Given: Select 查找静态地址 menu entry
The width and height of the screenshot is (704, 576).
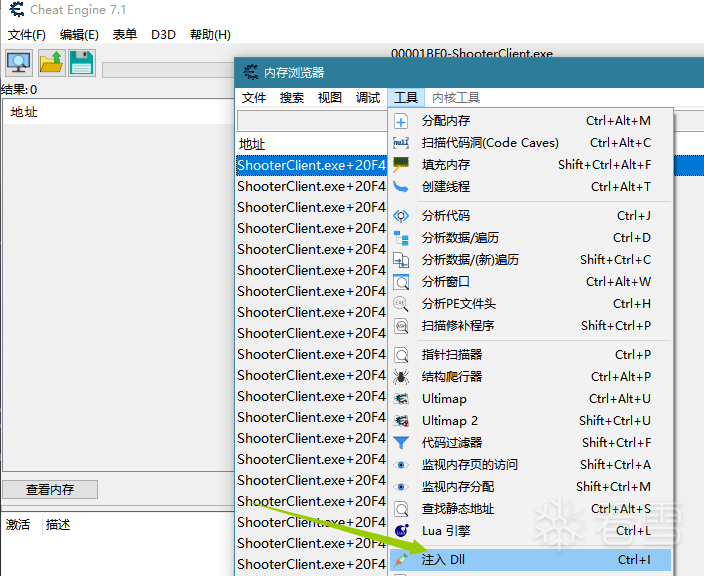Looking at the screenshot, I should click(530, 509).
